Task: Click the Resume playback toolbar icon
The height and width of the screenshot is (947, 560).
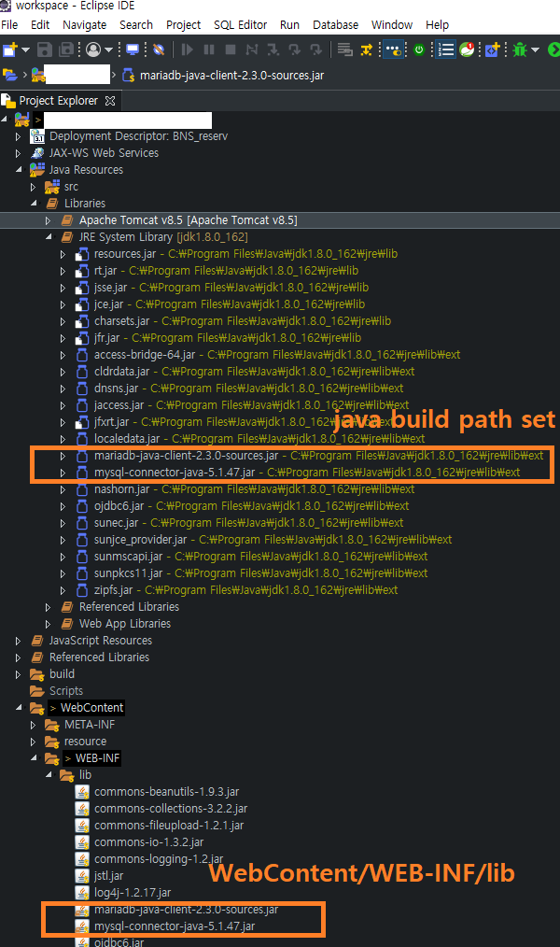Action: pos(188,49)
